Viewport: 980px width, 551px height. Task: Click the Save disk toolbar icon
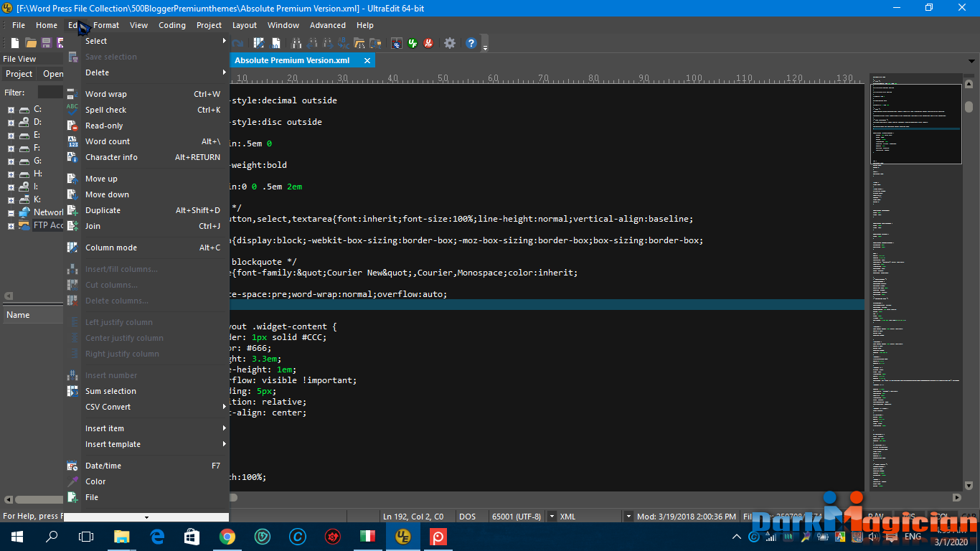(x=47, y=43)
